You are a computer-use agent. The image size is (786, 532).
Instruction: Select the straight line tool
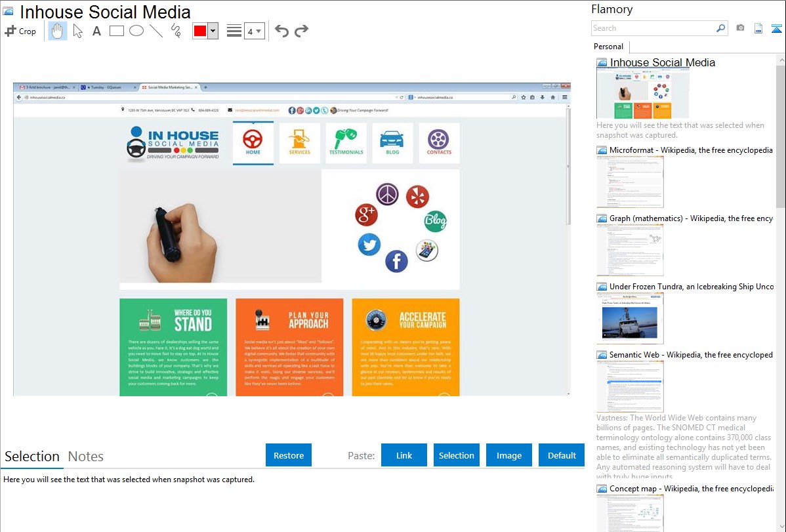click(x=156, y=31)
